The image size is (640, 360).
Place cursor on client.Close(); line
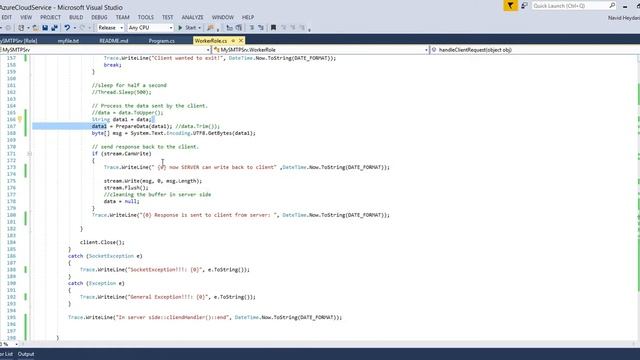click(x=102, y=242)
